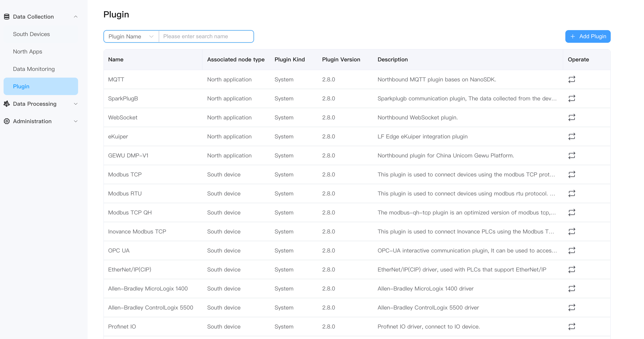Update the MQTT plugin via its operate icon
Screen dimensions: 644x339
click(x=572, y=79)
